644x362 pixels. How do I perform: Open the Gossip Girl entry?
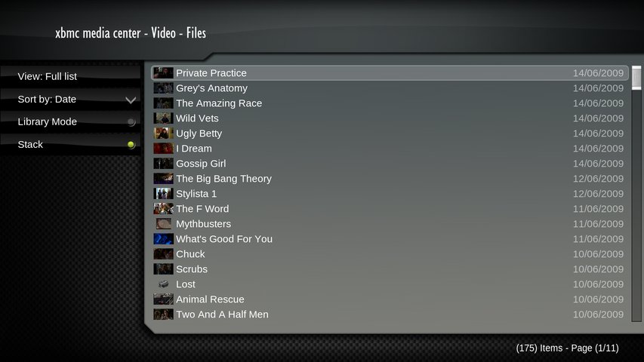click(x=390, y=164)
